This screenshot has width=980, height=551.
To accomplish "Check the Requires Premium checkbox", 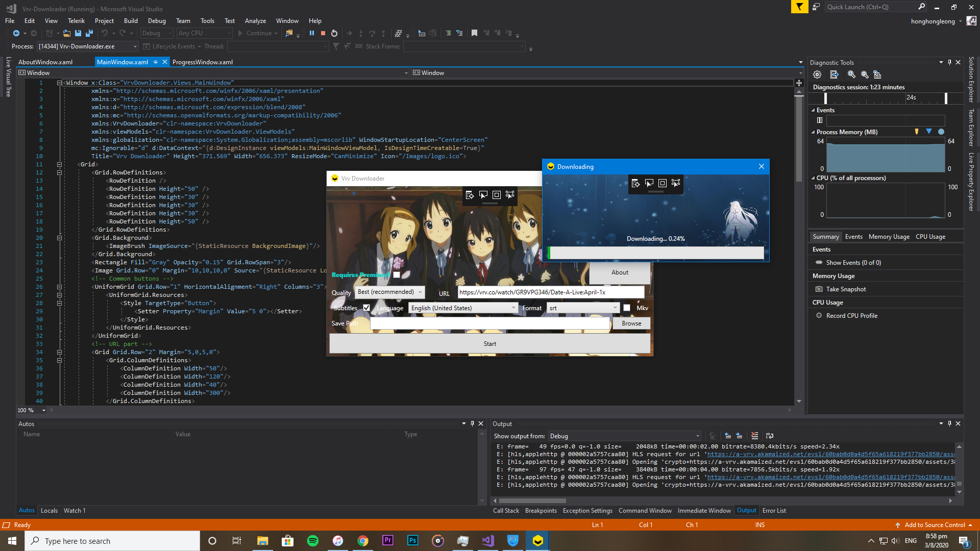I will [397, 274].
